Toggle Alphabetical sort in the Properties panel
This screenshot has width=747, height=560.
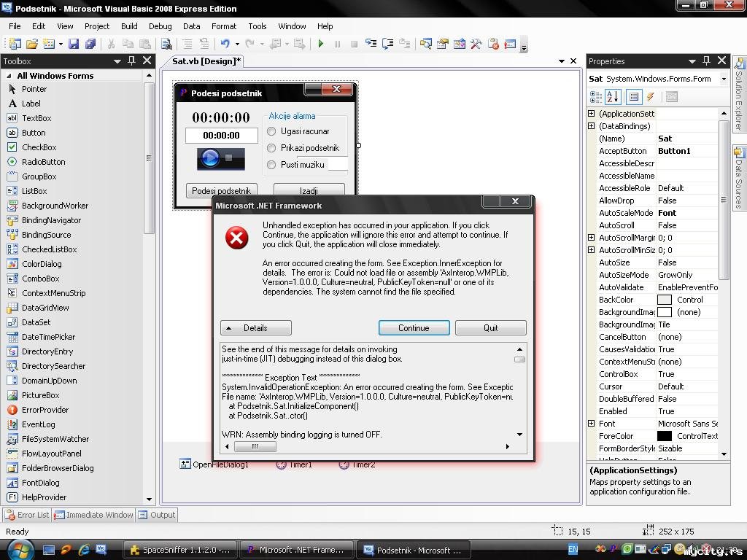[613, 97]
